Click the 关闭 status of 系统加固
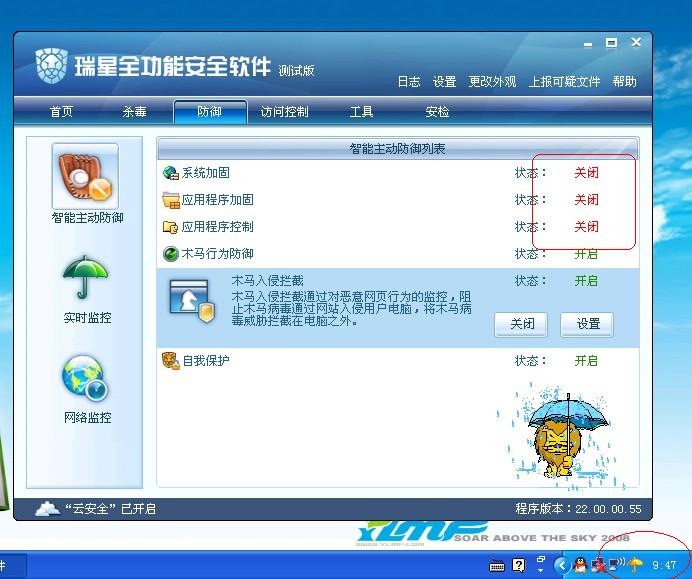692x579 pixels. click(x=587, y=173)
